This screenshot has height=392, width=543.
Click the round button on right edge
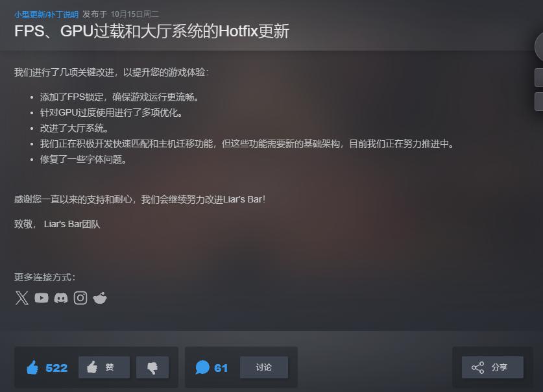click(x=539, y=47)
